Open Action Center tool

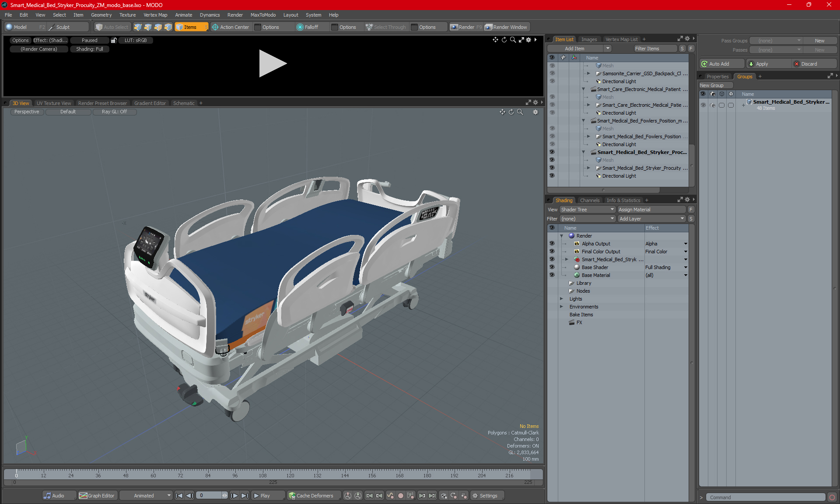click(231, 27)
